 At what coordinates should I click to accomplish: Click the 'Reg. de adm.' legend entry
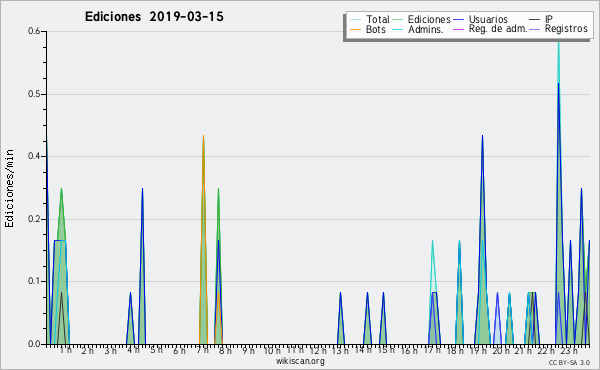tap(490, 29)
